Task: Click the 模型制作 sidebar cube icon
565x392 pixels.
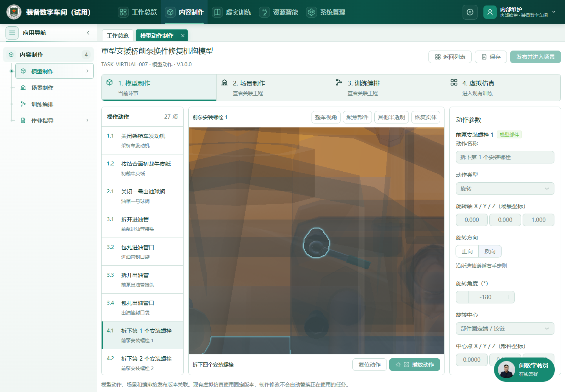Action: point(23,71)
